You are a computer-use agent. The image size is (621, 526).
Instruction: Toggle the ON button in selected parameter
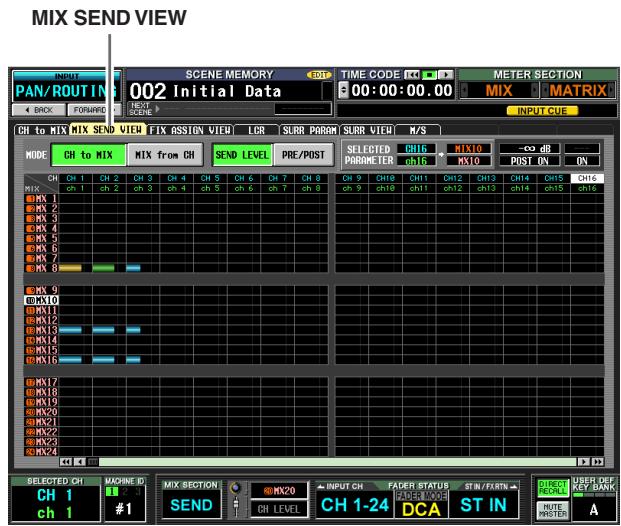click(x=582, y=161)
